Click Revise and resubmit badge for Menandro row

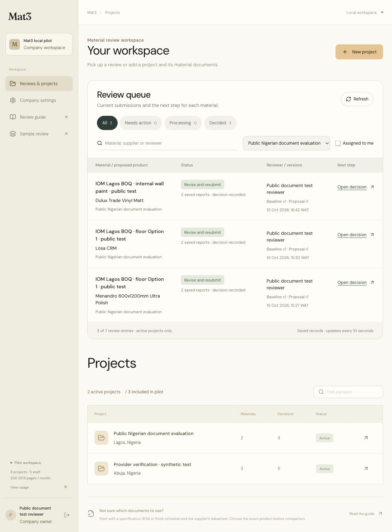pos(202,280)
